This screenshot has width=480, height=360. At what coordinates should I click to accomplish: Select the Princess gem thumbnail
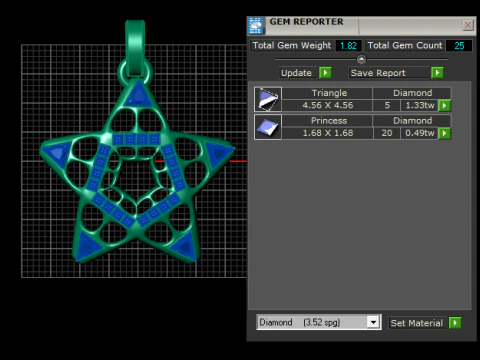tap(268, 127)
